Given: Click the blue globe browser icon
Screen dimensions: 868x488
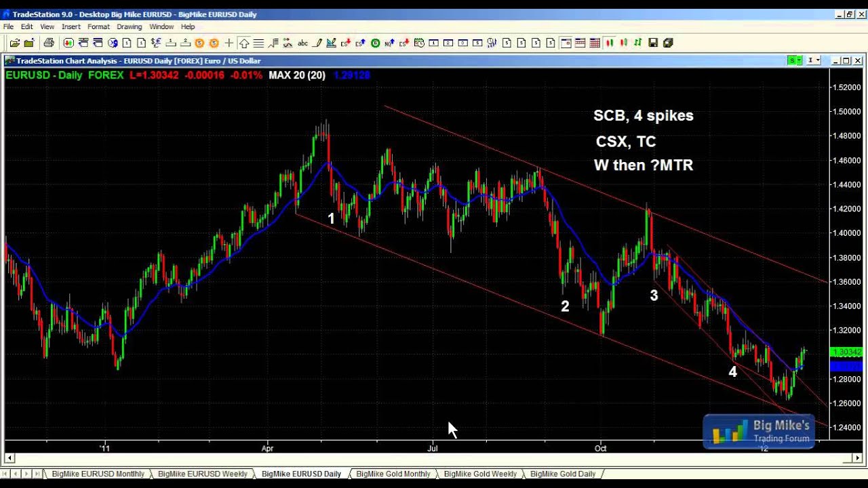Looking at the screenshot, I should (113, 43).
